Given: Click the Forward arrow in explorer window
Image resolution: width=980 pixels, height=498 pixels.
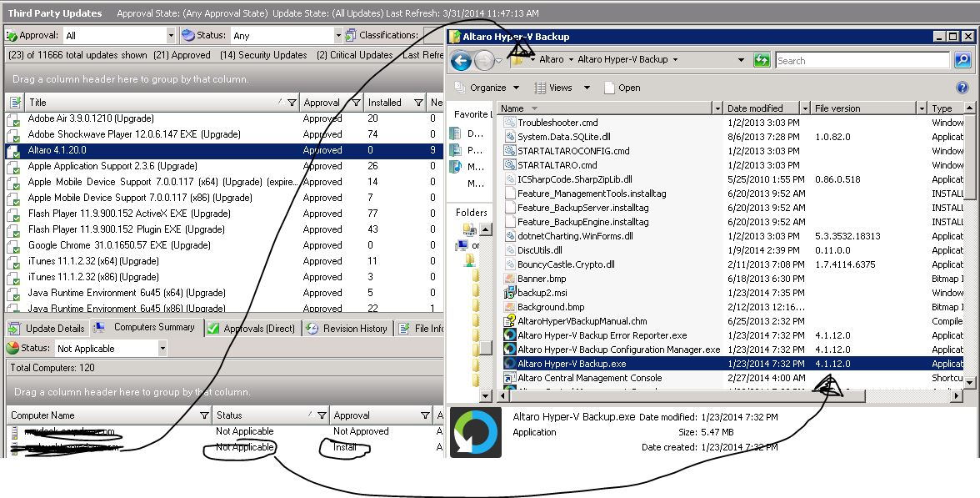Looking at the screenshot, I should click(484, 61).
